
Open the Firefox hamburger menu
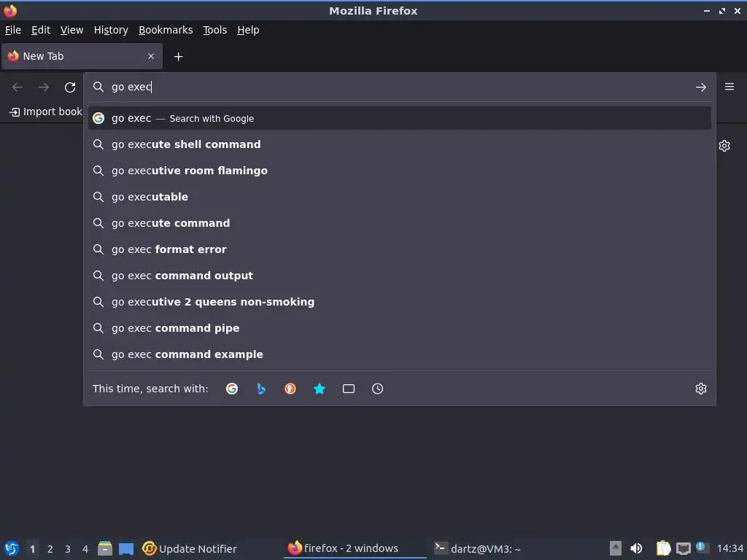[x=729, y=87]
